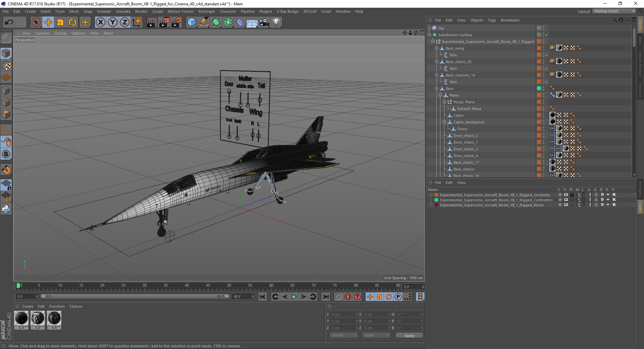Render view with clapperboard icon
This screenshot has height=349, width=644.
pyautogui.click(x=152, y=22)
